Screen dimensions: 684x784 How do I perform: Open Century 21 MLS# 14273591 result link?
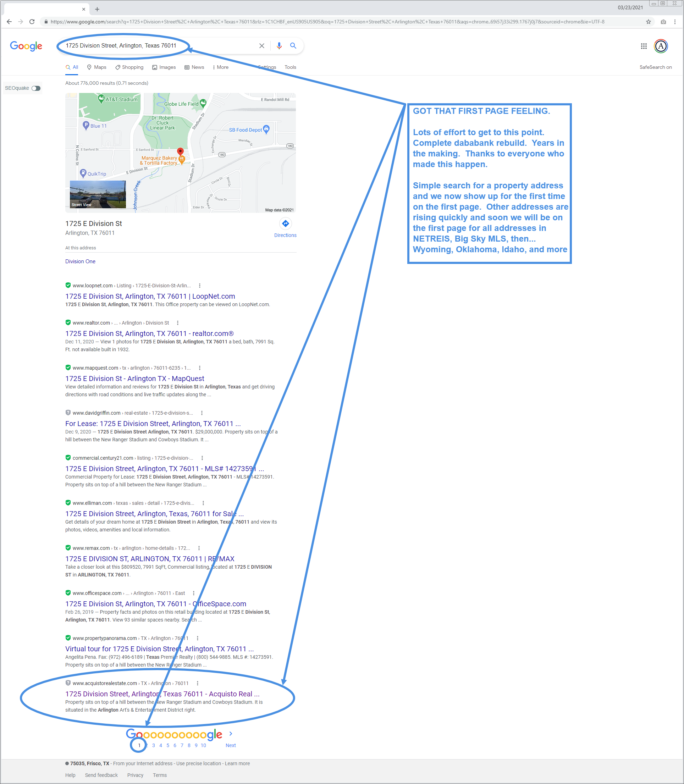(165, 469)
